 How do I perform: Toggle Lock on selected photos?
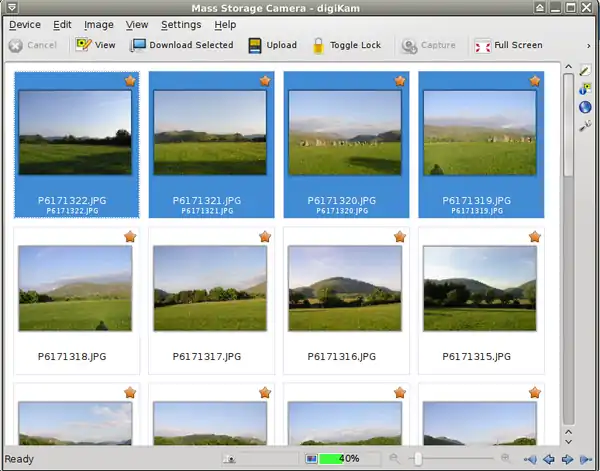[318, 45]
